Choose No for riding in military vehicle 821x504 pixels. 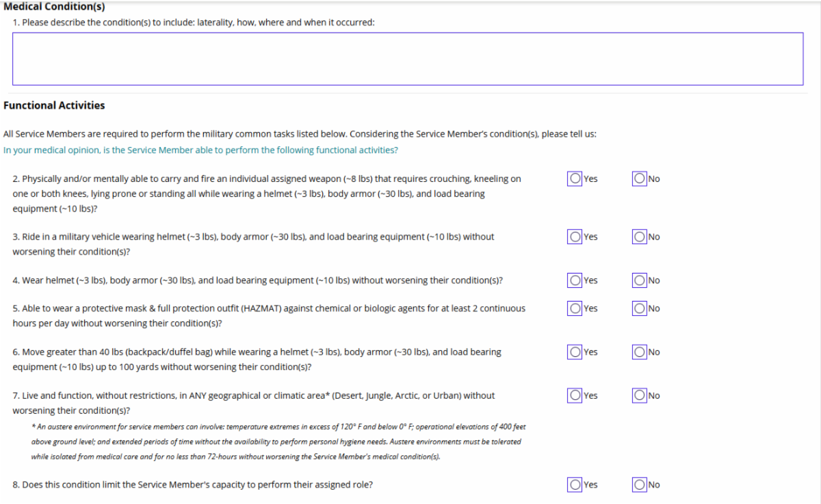[640, 237]
